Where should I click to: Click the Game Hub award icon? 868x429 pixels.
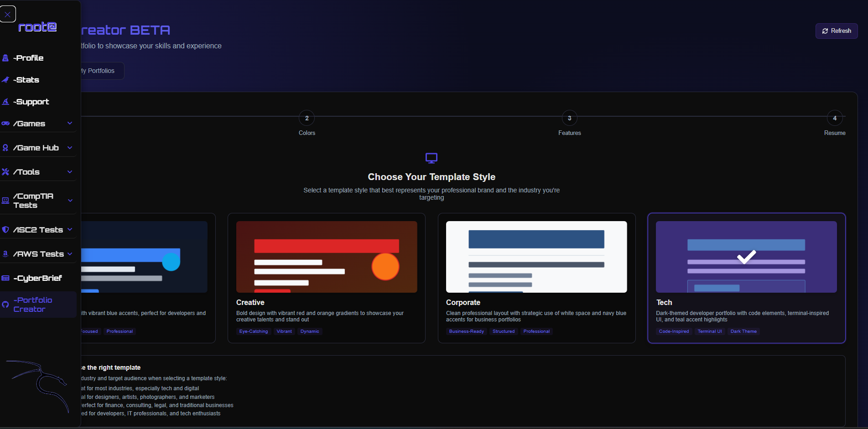[x=5, y=148]
